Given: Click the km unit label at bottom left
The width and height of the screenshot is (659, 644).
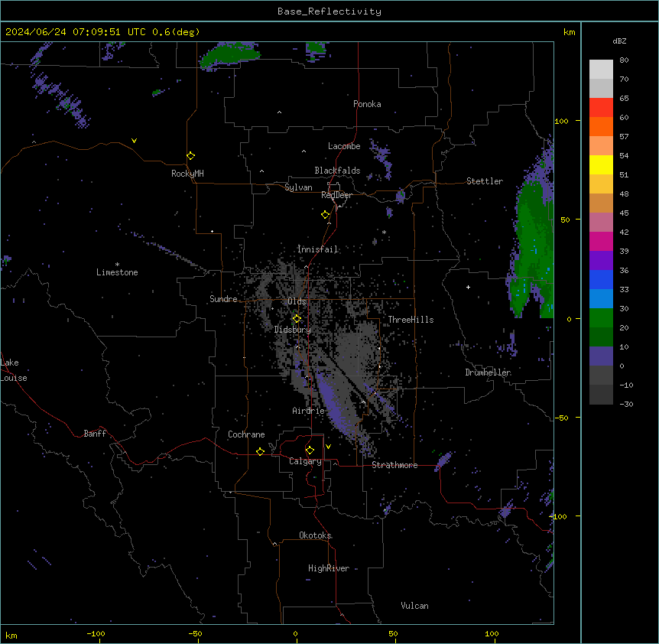Looking at the screenshot, I should coord(11,635).
